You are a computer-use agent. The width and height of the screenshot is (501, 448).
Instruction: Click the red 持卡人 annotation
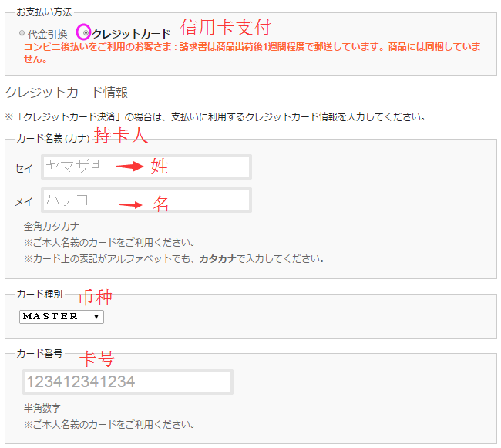120,136
